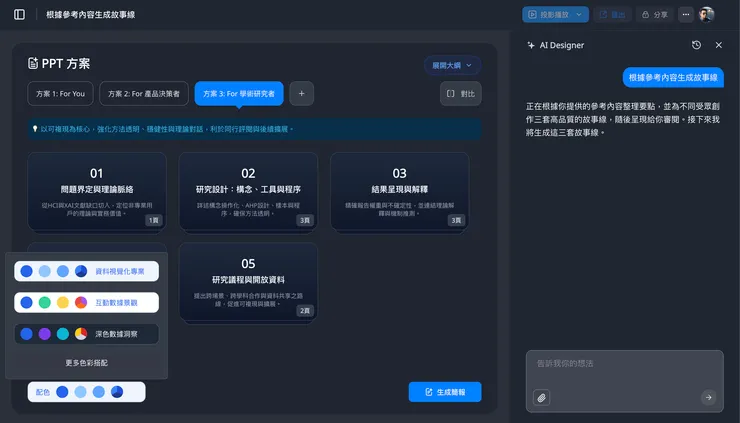Send message with arrow button
Screen dimensions: 740x423
pos(708,398)
